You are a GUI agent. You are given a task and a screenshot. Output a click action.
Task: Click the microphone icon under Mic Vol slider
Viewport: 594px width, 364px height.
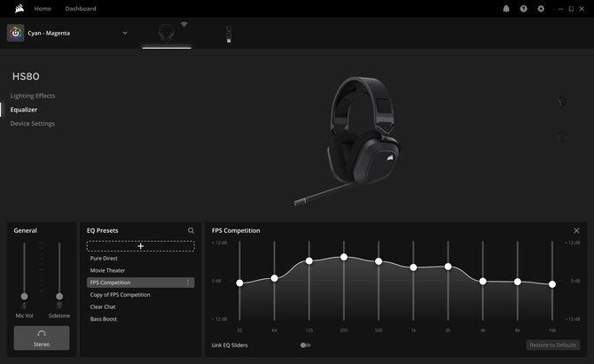(24, 306)
